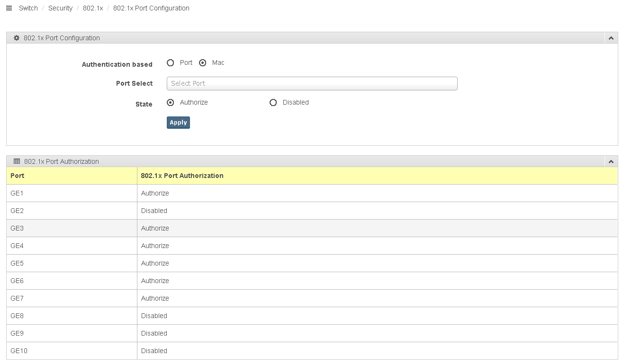Select Port authentication radio button
Viewport: 623px width, 364px height.
pos(171,62)
